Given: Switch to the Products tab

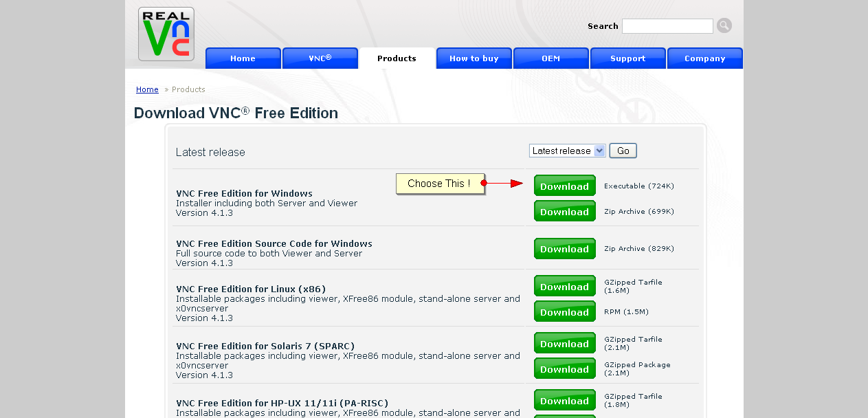Looking at the screenshot, I should point(397,58).
